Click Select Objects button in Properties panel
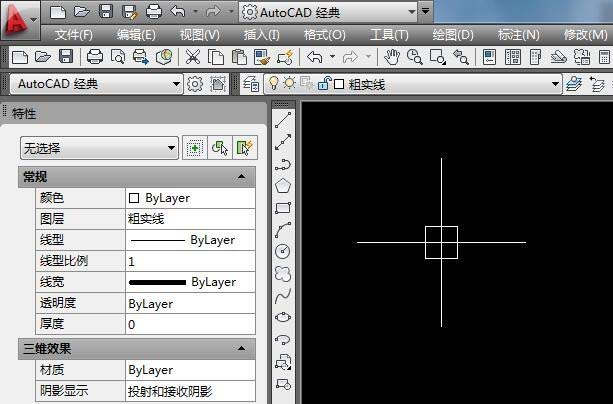This screenshot has width=613, height=404. [x=220, y=148]
